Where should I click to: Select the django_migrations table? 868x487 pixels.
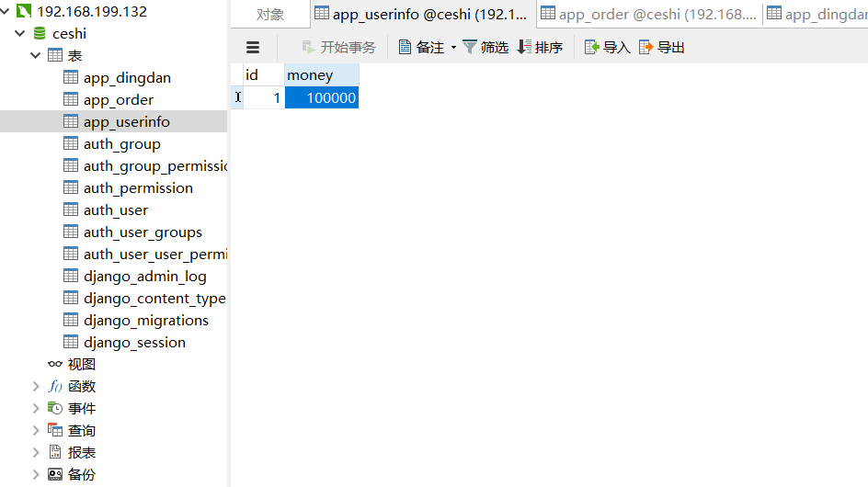pyautogui.click(x=145, y=321)
